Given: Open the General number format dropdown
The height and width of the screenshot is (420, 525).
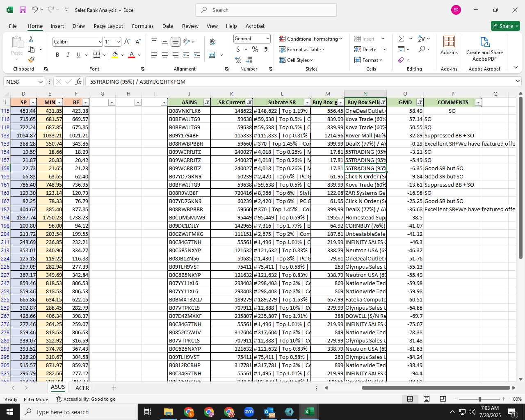Looking at the screenshot, I should (268, 39).
